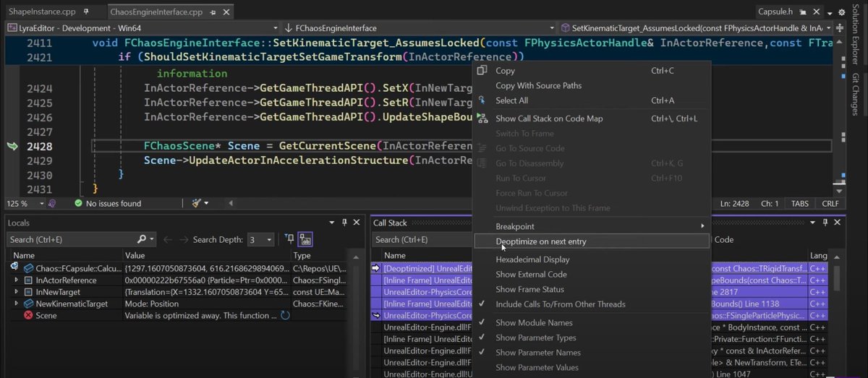Open code cleanup dropdown arrow
The height and width of the screenshot is (378, 868).
tap(205, 204)
